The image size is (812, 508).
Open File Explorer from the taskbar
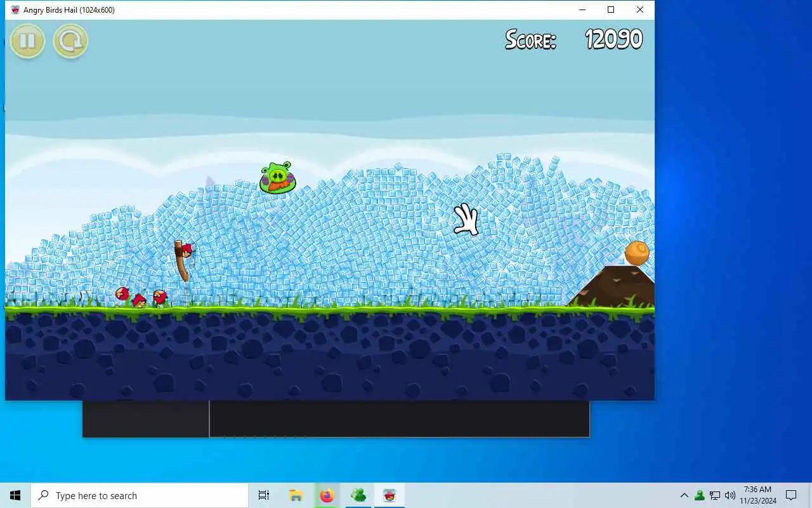[x=296, y=495]
